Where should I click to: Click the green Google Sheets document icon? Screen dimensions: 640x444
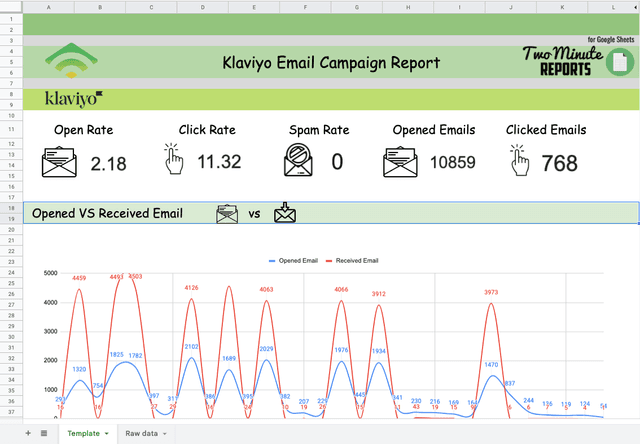click(x=620, y=62)
